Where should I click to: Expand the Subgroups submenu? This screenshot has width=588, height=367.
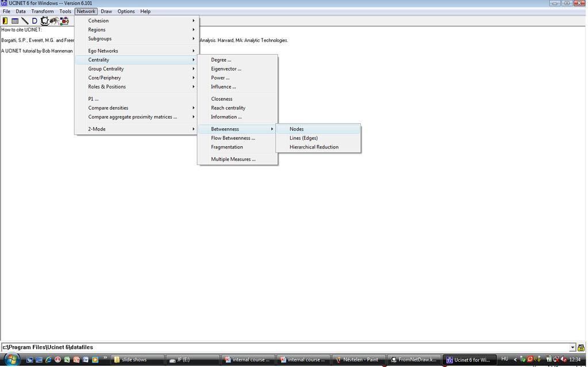[137, 39]
